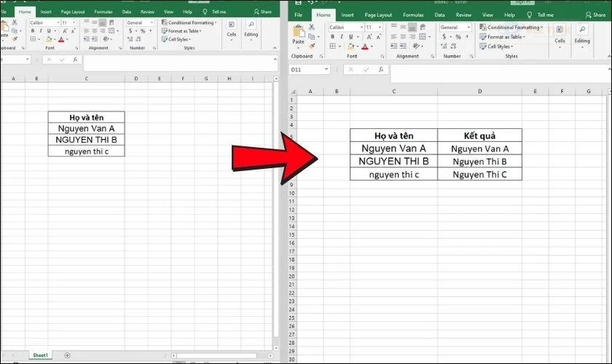612x364 pixels.
Task: Open Find & Select Editing icon in the right window
Action: 582,33
